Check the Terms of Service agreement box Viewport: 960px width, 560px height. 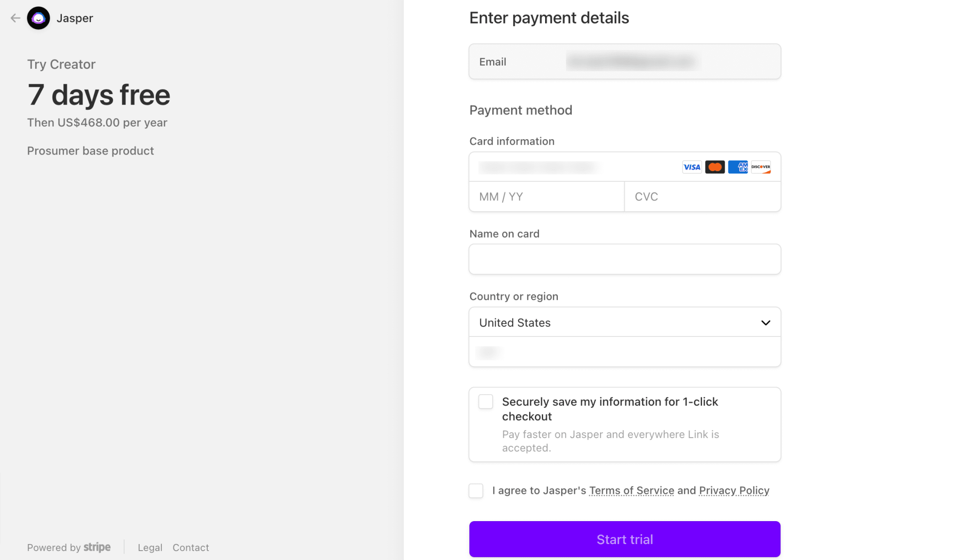pos(476,491)
